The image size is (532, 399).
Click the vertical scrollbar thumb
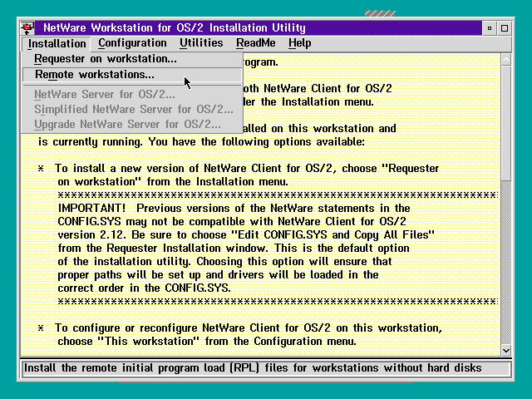tap(506, 124)
